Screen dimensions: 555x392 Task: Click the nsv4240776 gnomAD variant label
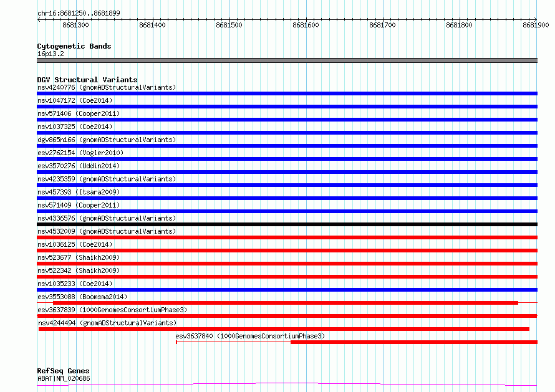[107, 87]
